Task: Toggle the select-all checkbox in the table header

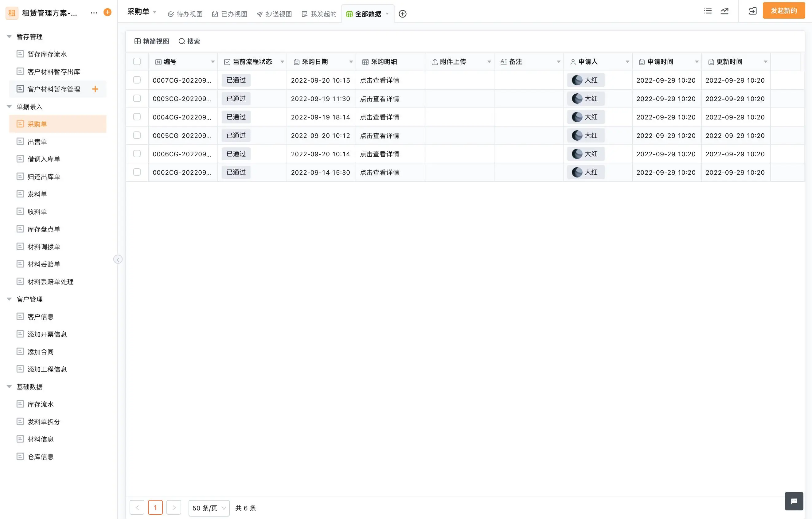Action: point(137,62)
